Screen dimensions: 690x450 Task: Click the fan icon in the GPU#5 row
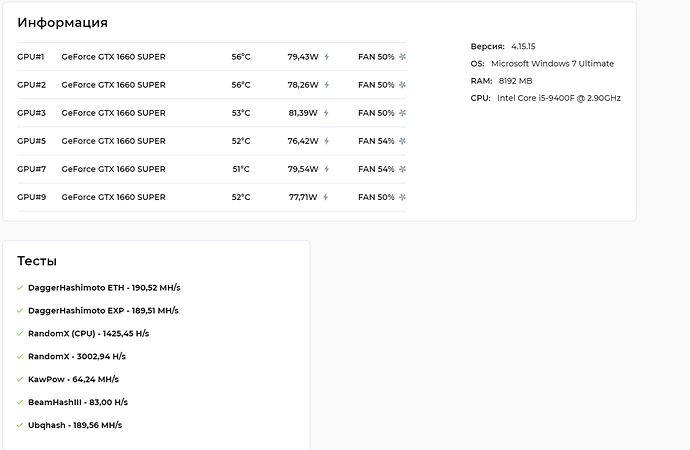tap(402, 141)
